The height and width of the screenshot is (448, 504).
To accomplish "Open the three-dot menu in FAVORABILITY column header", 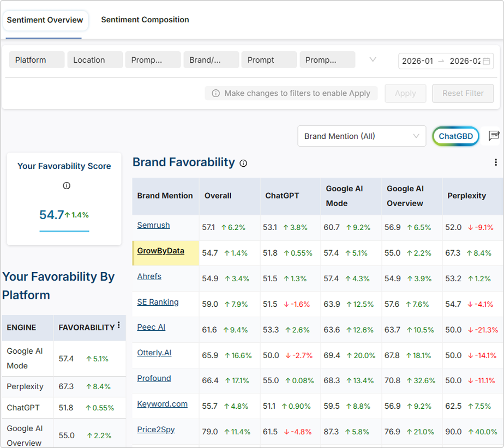I will (x=119, y=326).
